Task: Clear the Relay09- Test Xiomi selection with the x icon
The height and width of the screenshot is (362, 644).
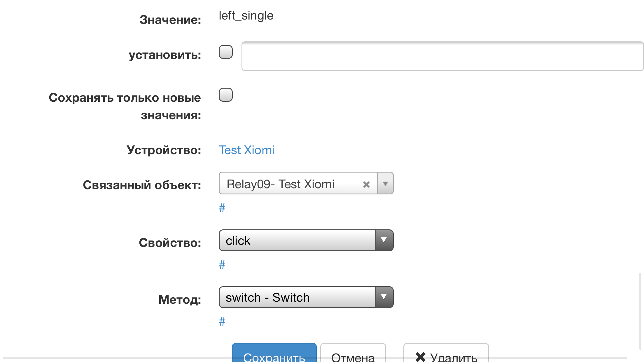Action: point(366,184)
